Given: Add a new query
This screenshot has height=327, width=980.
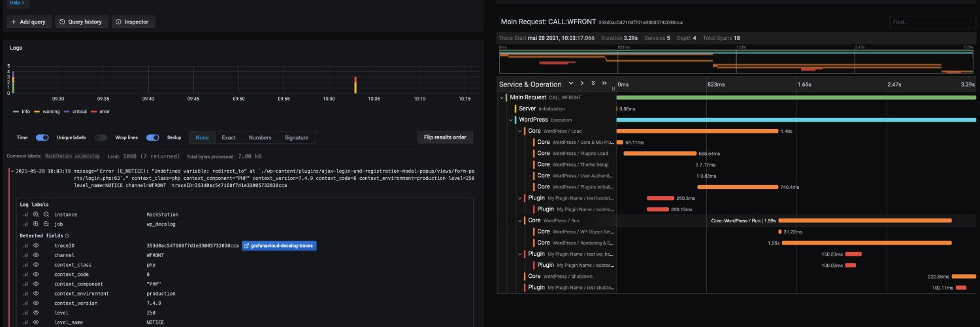Looking at the screenshot, I should pyautogui.click(x=29, y=22).
